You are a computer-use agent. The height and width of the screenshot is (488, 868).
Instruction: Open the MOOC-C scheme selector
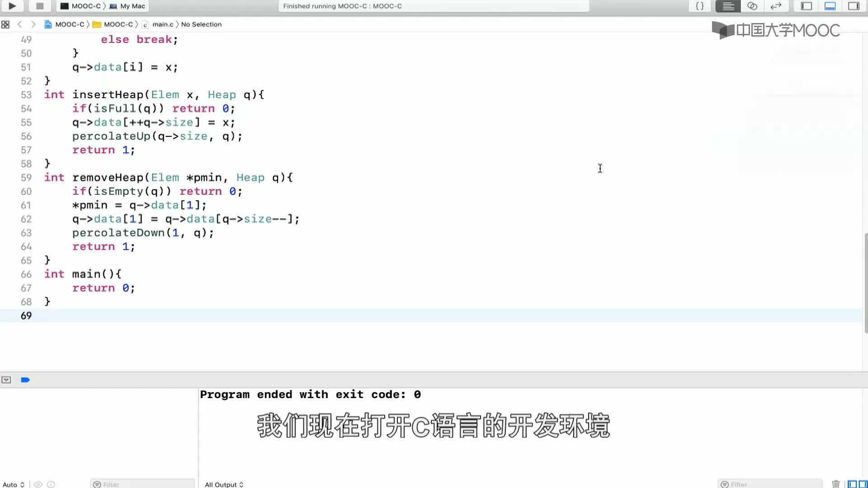coord(81,6)
